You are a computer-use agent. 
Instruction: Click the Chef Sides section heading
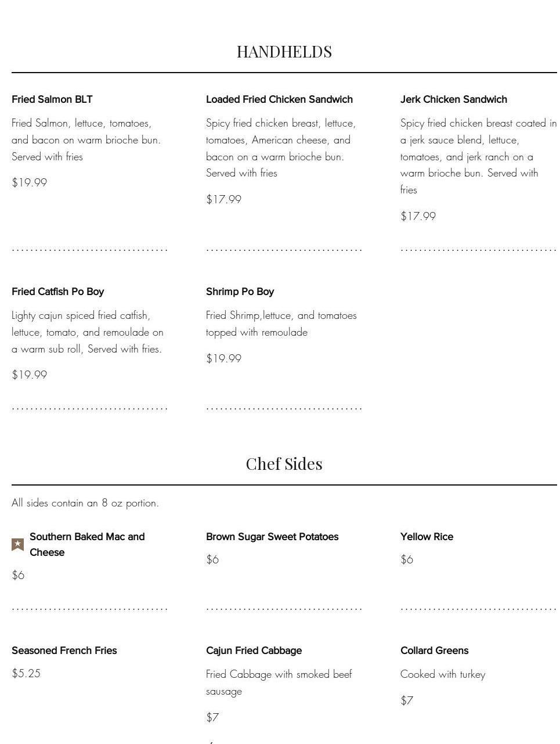(x=284, y=464)
